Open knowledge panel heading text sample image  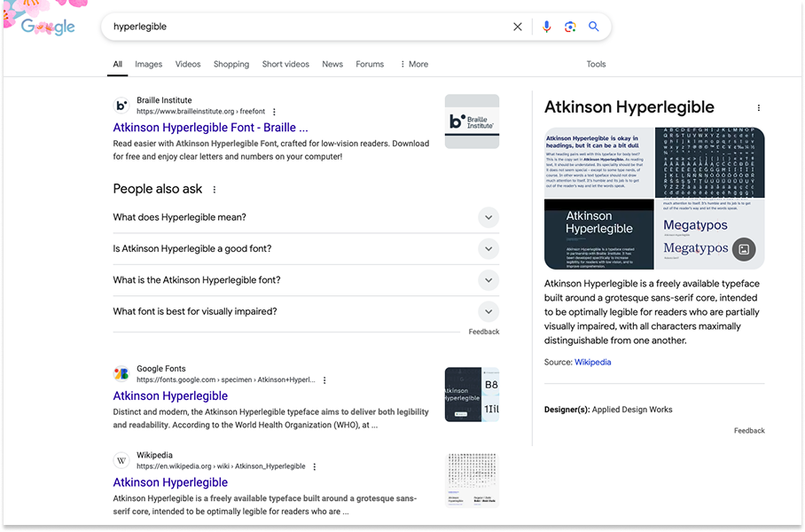(x=599, y=163)
